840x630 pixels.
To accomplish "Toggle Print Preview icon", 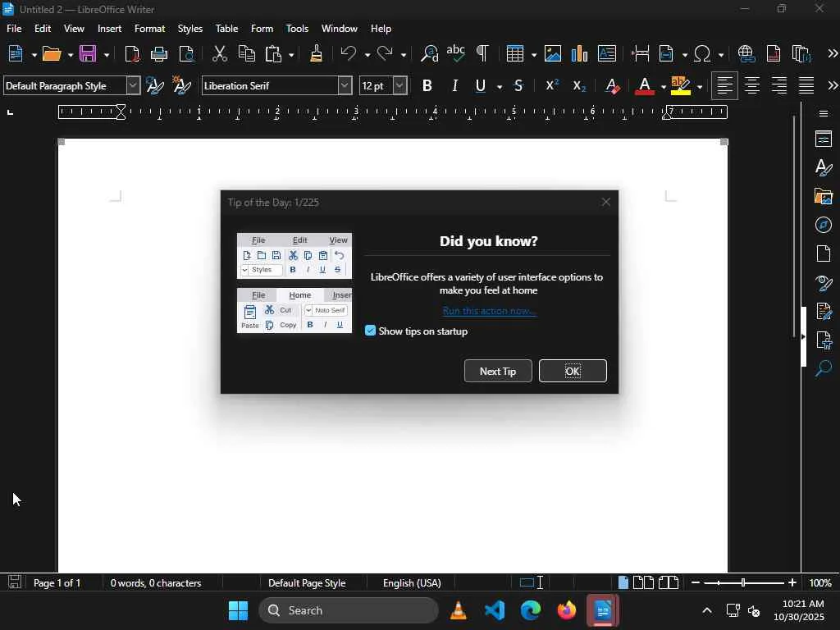I will (x=186, y=54).
